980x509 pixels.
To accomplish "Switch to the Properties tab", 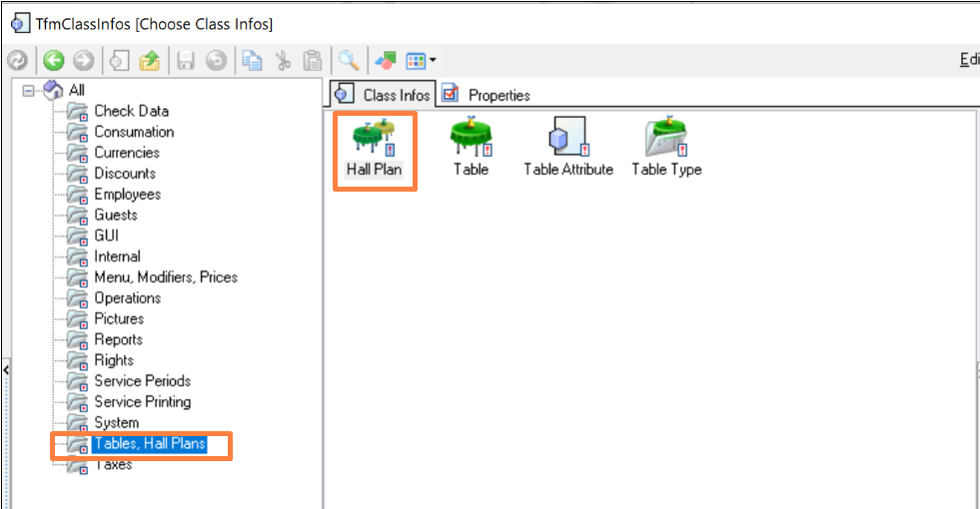I will click(x=487, y=95).
